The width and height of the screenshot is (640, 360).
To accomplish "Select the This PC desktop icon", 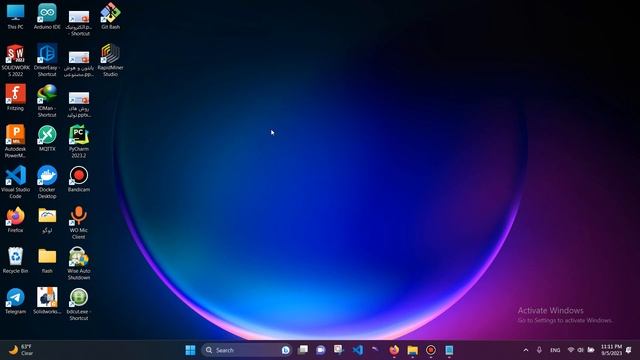I will 16,16.
